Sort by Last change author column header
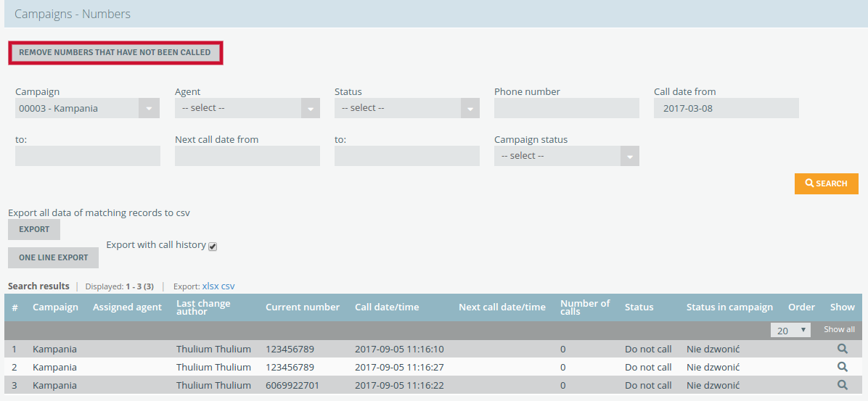 203,307
